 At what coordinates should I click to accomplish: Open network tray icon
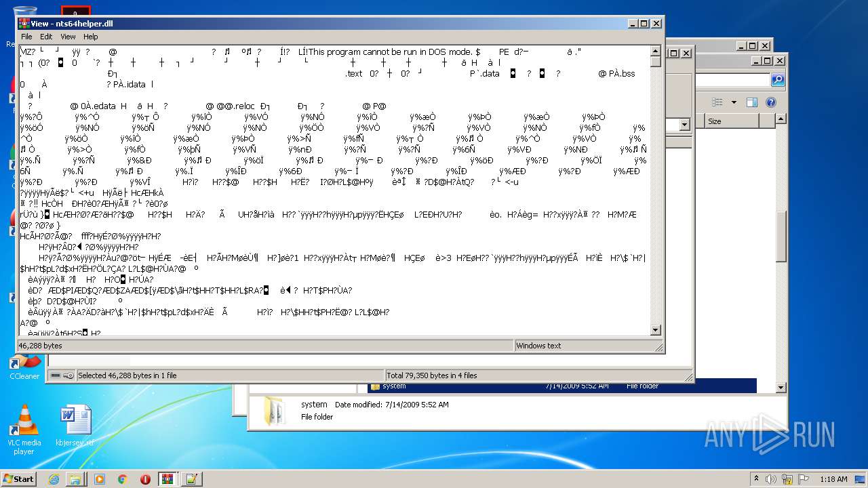coord(786,479)
